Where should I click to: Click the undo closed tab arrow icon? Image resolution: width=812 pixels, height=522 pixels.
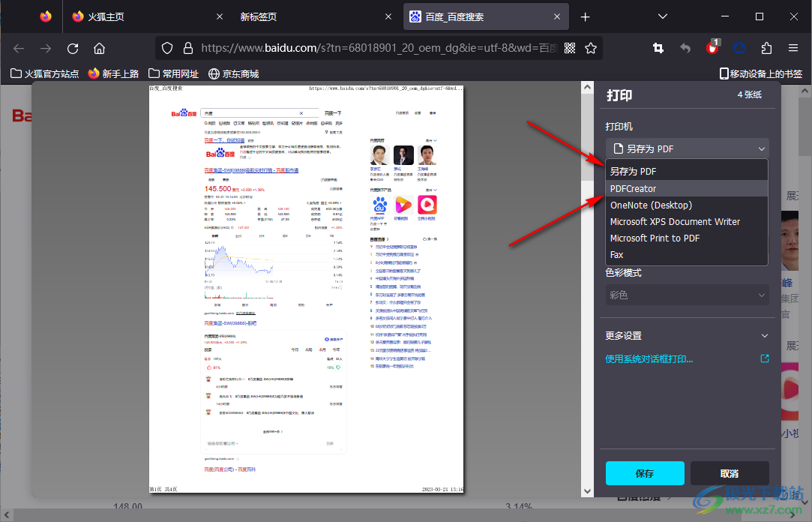tap(685, 48)
